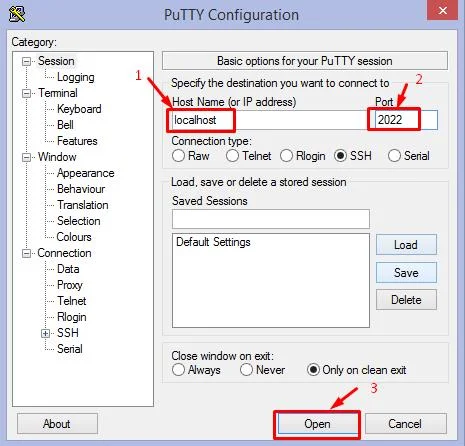Screen dimensions: 465x446
Task: Collapse the Session tree node
Action: pos(26,61)
